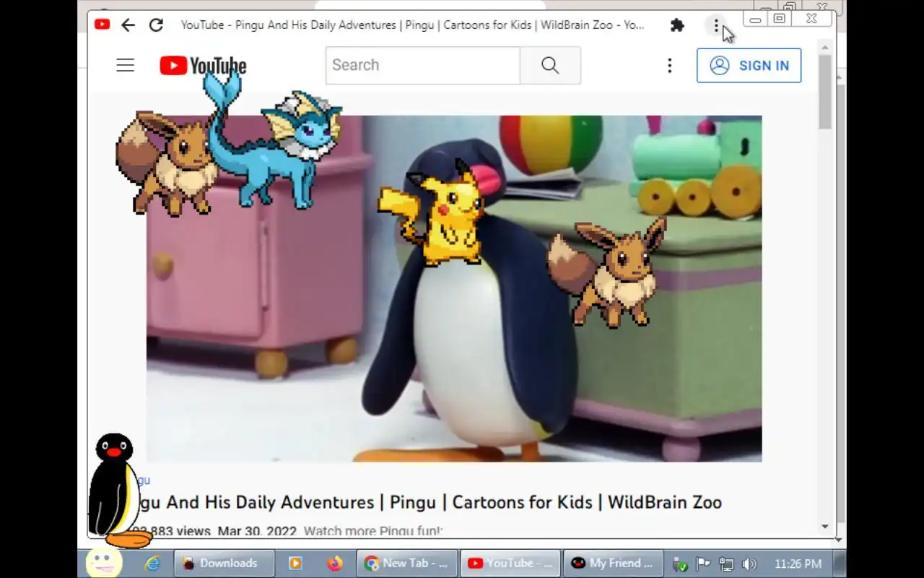Open the browser three-dot menu

[x=716, y=26]
